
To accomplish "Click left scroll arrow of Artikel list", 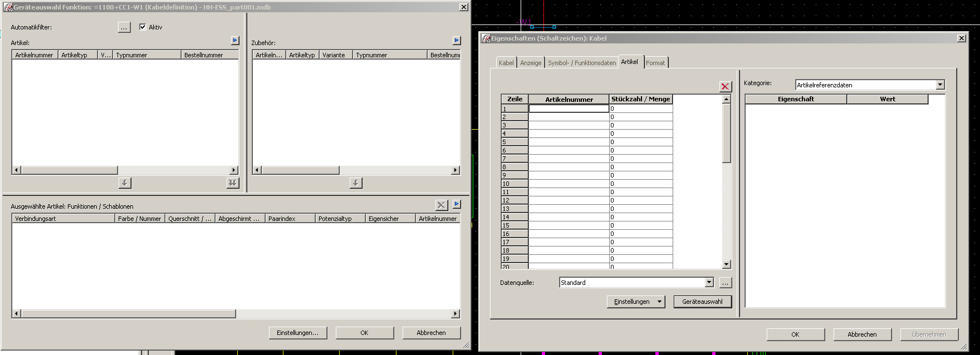I will click(17, 170).
